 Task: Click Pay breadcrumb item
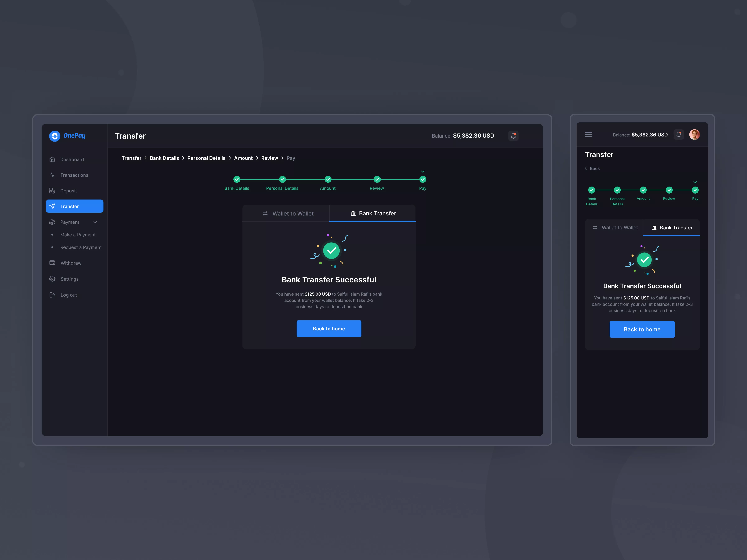291,158
